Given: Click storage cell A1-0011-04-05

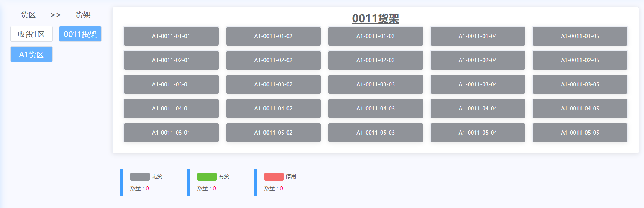Looking at the screenshot, I should coord(580,109).
